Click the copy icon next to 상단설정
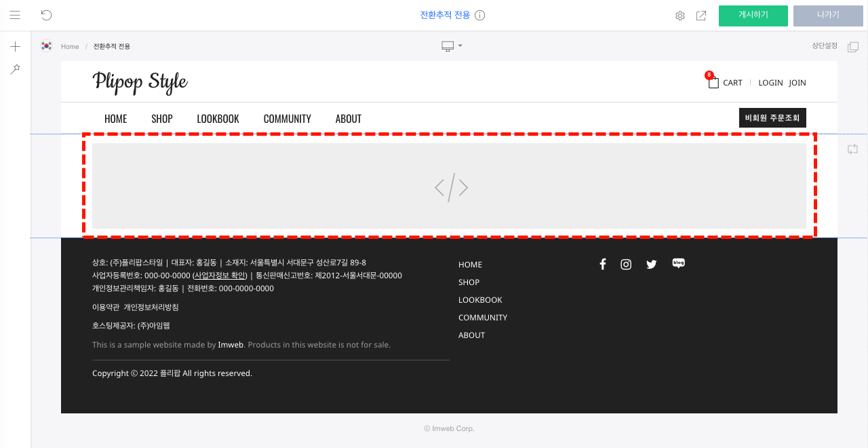Screen dimensions: 868x448 853,46
